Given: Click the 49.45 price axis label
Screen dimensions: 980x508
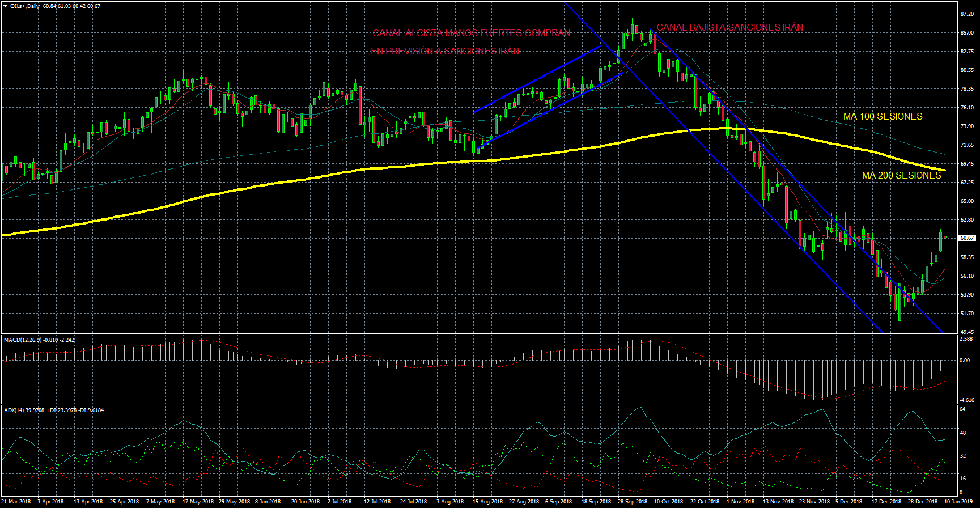Looking at the screenshot, I should (x=966, y=332).
